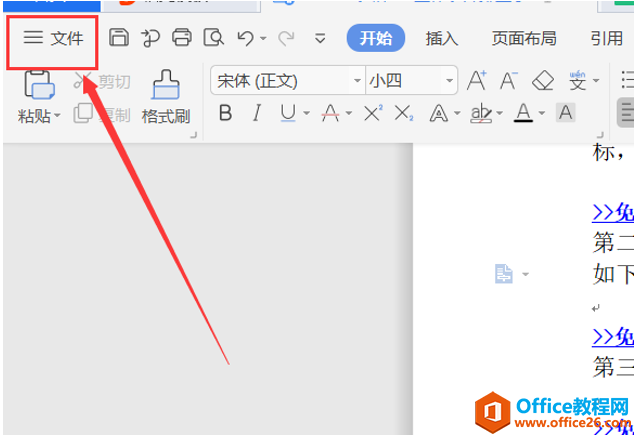This screenshot has height=440, width=638.
Task: Expand the underline style dropdown arrow
Action: click(x=306, y=113)
